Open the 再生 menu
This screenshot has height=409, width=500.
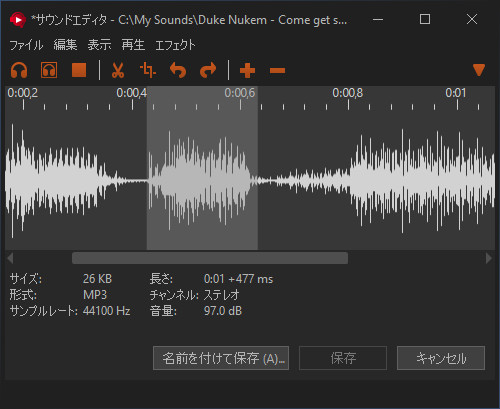(x=133, y=45)
